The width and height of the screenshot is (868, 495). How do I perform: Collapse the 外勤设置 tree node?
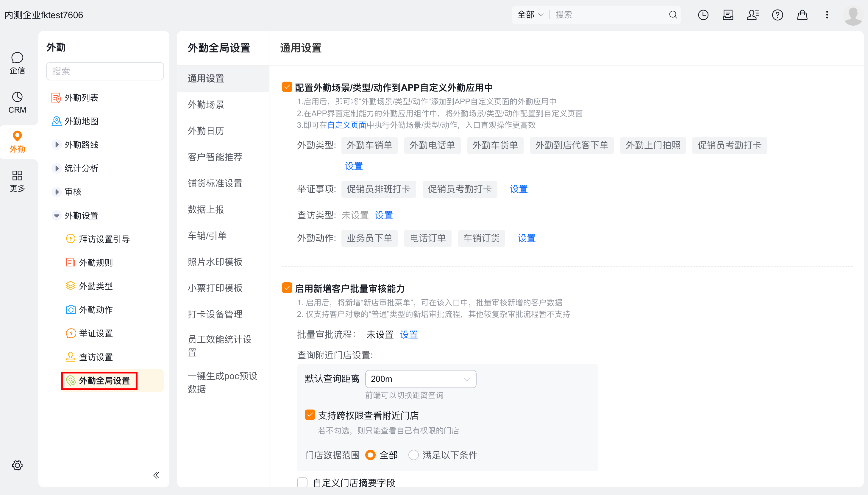click(x=57, y=215)
